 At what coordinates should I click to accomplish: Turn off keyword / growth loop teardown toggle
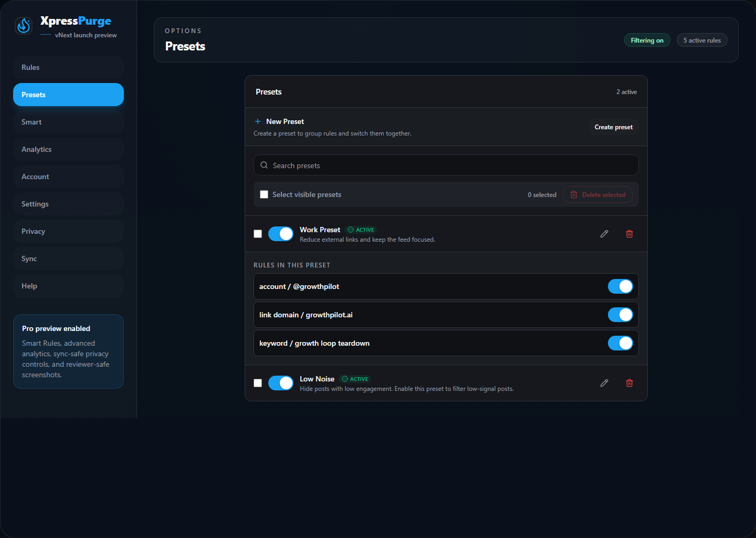click(621, 343)
